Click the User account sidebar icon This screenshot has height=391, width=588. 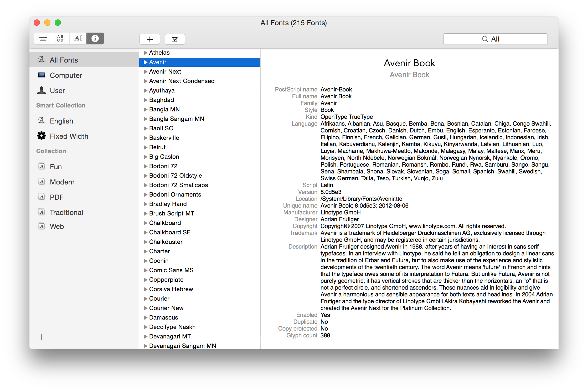click(42, 90)
